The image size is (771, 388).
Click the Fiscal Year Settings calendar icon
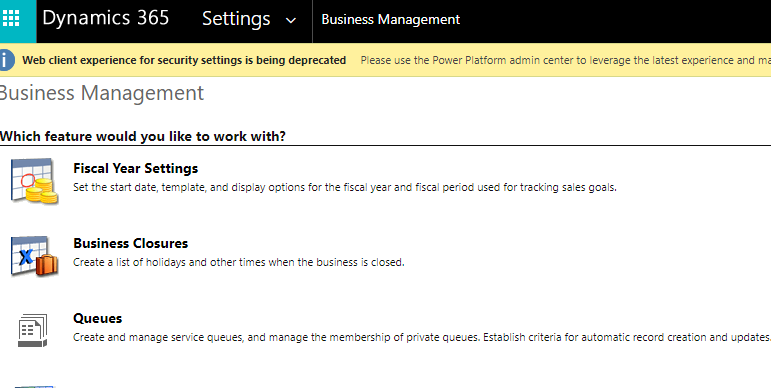pyautogui.click(x=34, y=180)
